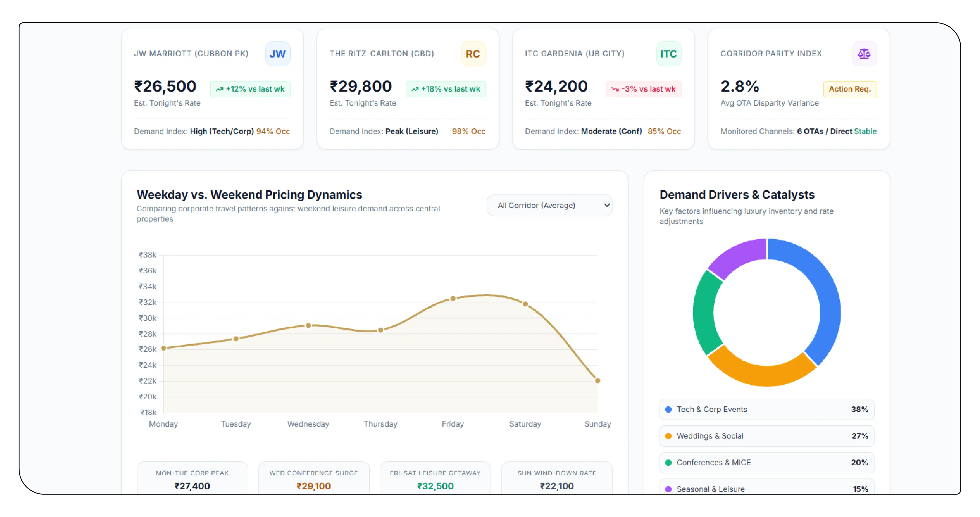Click the Weekday vs. Weekend Pricing Dynamics heading
The width and height of the screenshot is (980, 517).
tap(249, 195)
